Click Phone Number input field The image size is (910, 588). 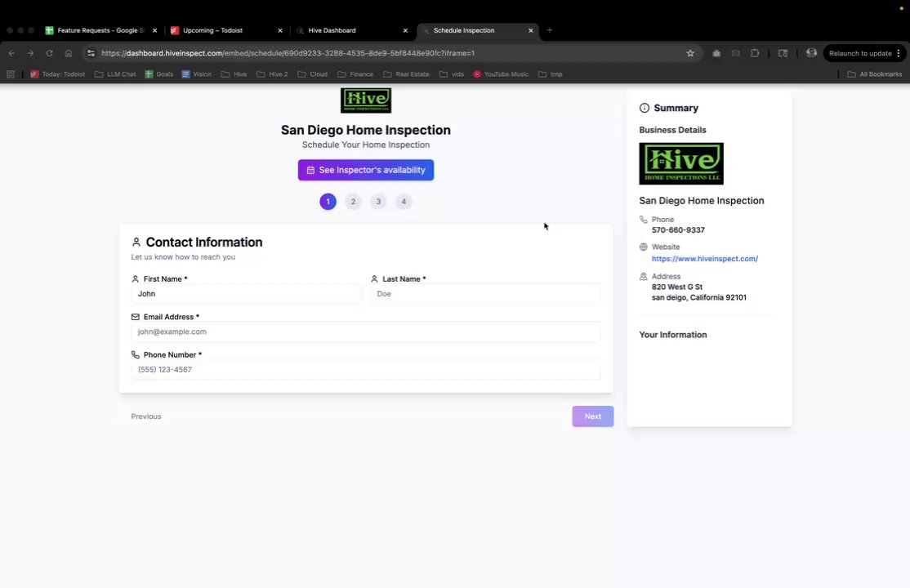pos(366,370)
